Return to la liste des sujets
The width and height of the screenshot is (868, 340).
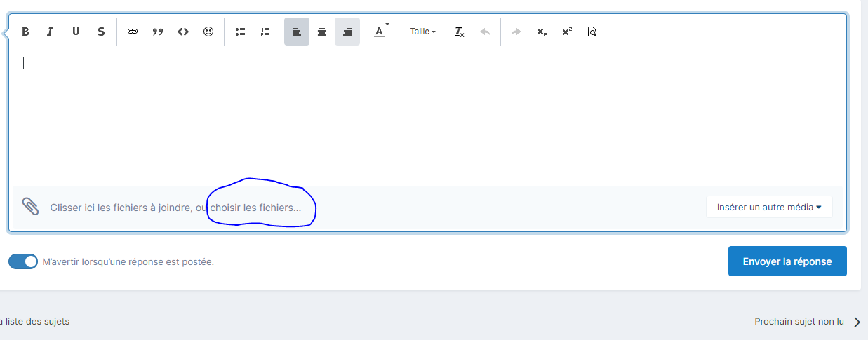pyautogui.click(x=35, y=322)
